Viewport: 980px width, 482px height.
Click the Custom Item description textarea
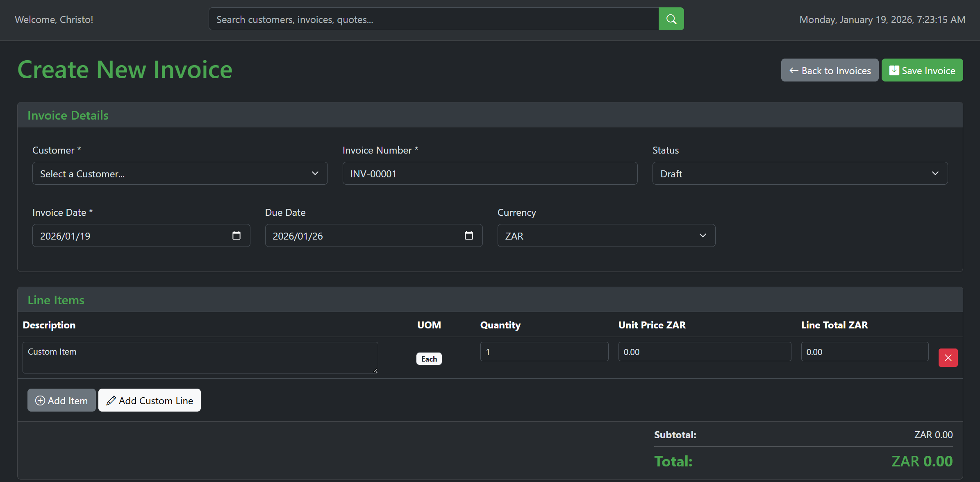[x=200, y=358]
